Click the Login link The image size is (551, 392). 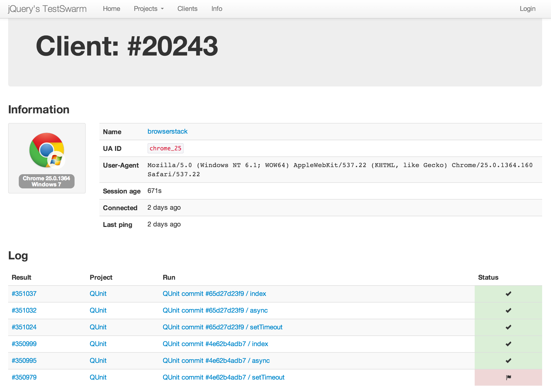point(527,9)
